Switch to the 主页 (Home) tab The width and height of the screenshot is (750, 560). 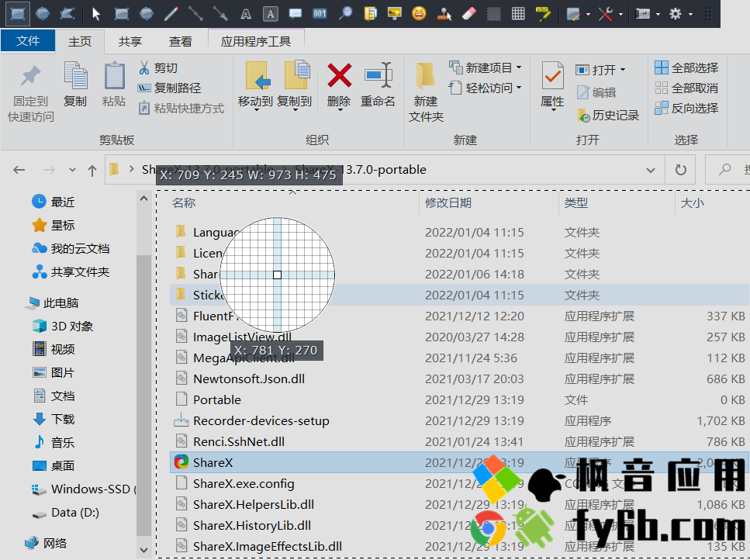[x=79, y=42]
